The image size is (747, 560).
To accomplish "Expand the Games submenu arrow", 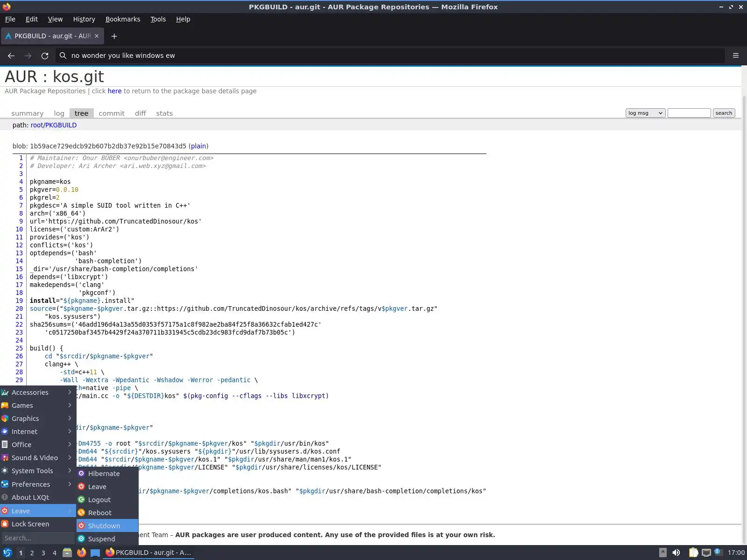I will 70,405.
